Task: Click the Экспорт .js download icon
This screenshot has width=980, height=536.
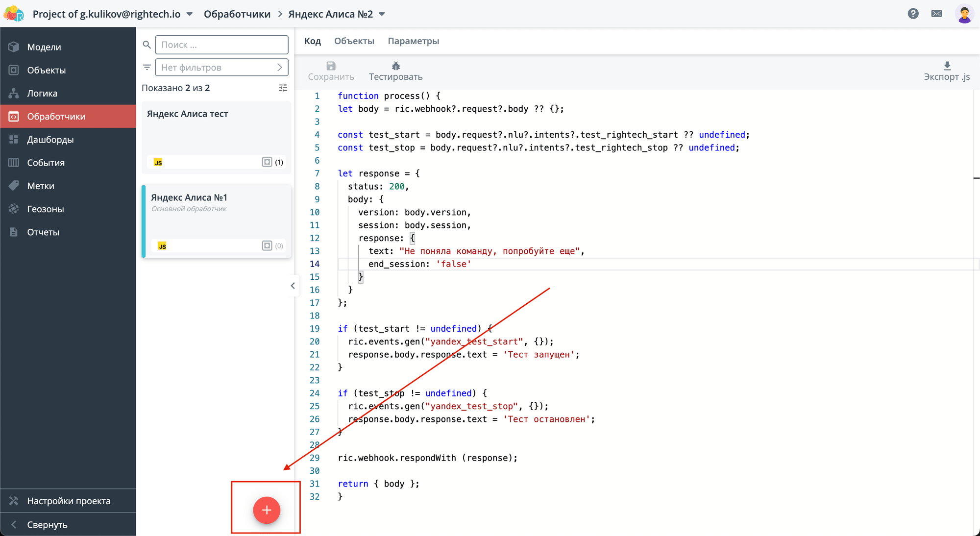Action: point(947,66)
